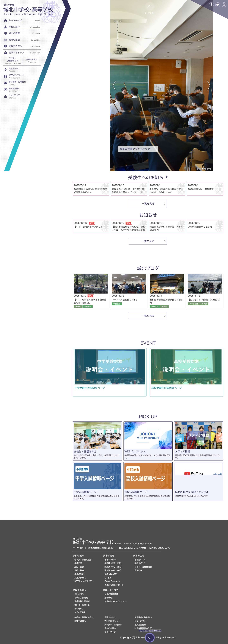Open footer link 理事長・学校長挨拶
This screenshot has height=644, width=228.
click(83, 559)
